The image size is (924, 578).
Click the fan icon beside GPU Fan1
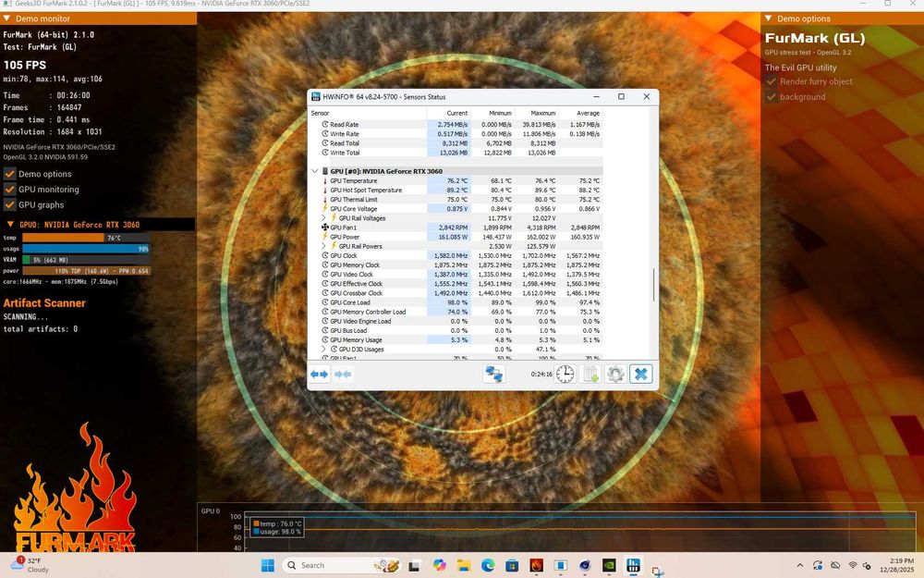point(324,228)
